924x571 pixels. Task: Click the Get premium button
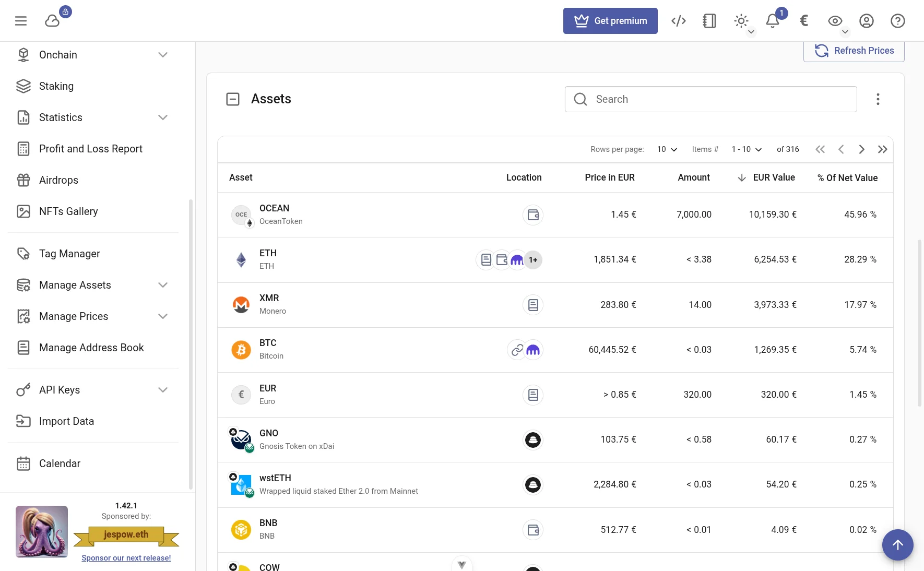click(x=610, y=21)
